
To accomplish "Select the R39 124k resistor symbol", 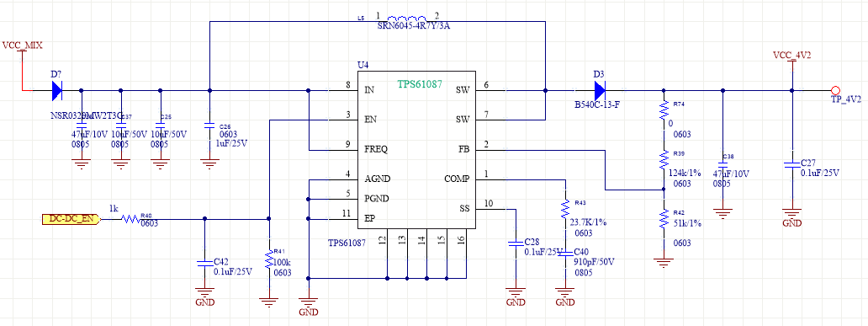I will 664,160.
